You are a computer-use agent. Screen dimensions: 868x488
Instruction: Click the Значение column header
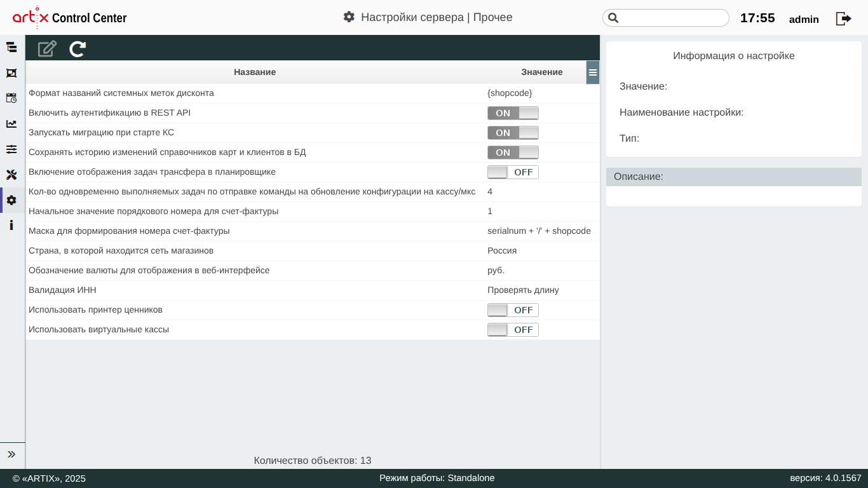541,72
